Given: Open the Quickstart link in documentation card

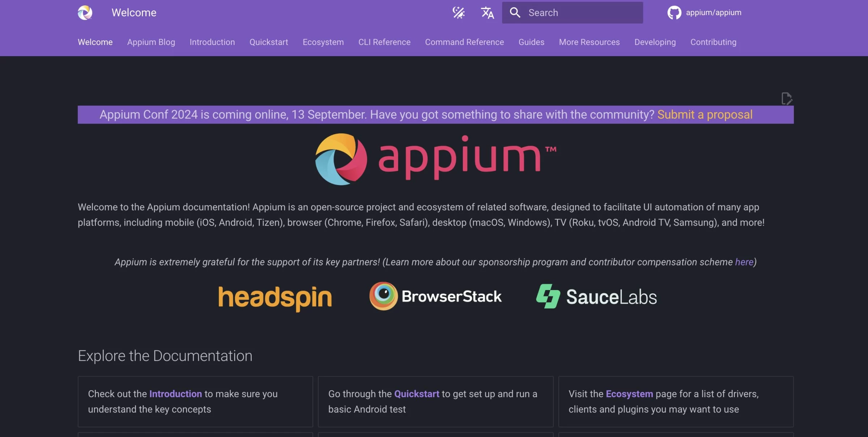Looking at the screenshot, I should tap(417, 394).
